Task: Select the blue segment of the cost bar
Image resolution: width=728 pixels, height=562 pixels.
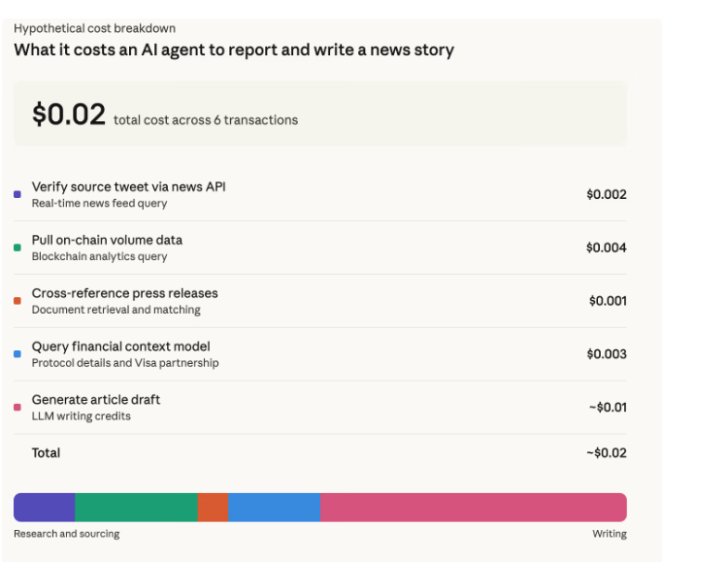Action: click(274, 508)
